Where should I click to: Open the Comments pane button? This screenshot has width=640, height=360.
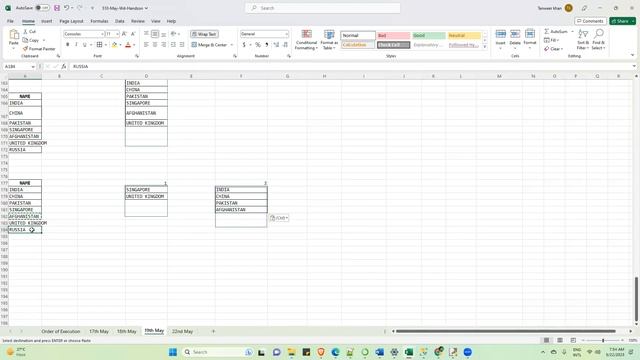point(590,21)
